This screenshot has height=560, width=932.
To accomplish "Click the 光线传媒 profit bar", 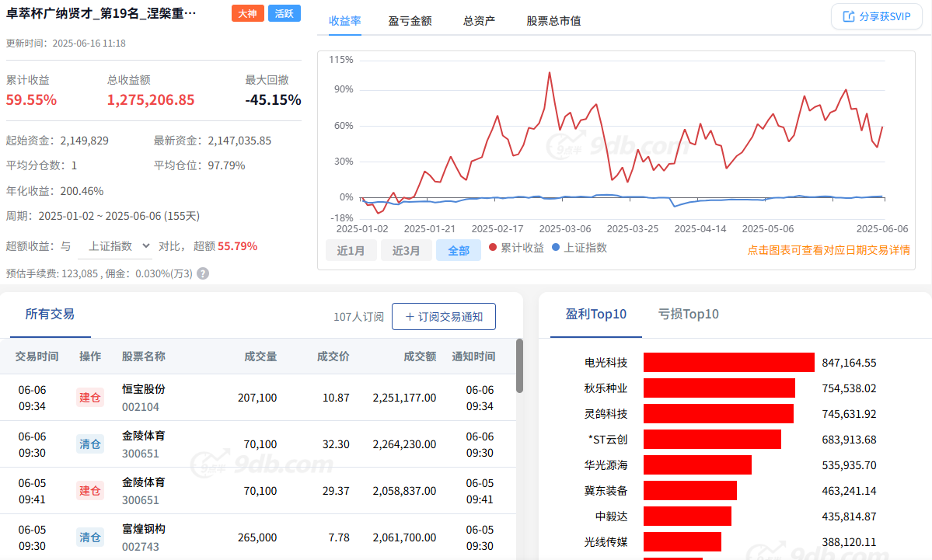I will click(682, 541).
